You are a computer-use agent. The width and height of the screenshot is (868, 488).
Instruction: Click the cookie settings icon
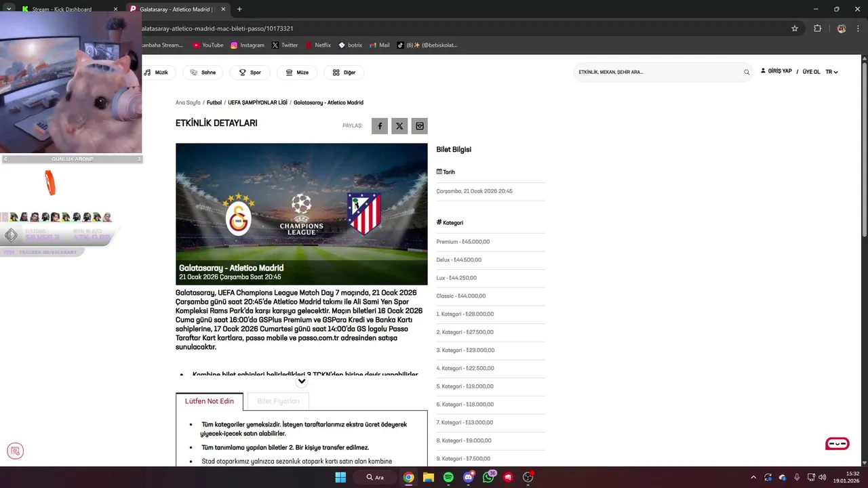click(15, 451)
